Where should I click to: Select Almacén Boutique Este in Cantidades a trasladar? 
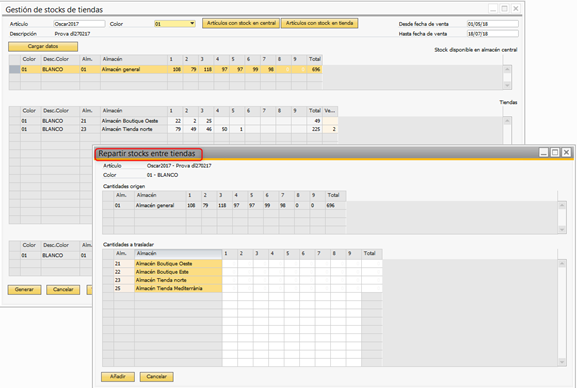pyautogui.click(x=178, y=272)
